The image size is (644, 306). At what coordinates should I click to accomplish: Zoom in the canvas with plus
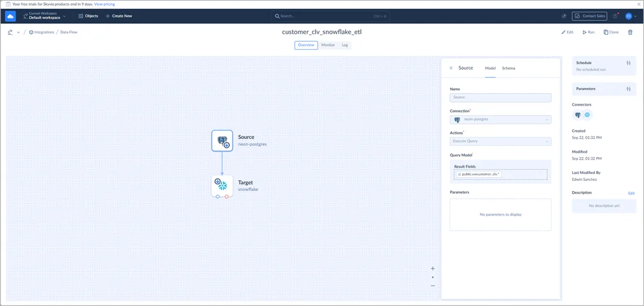tap(433, 269)
